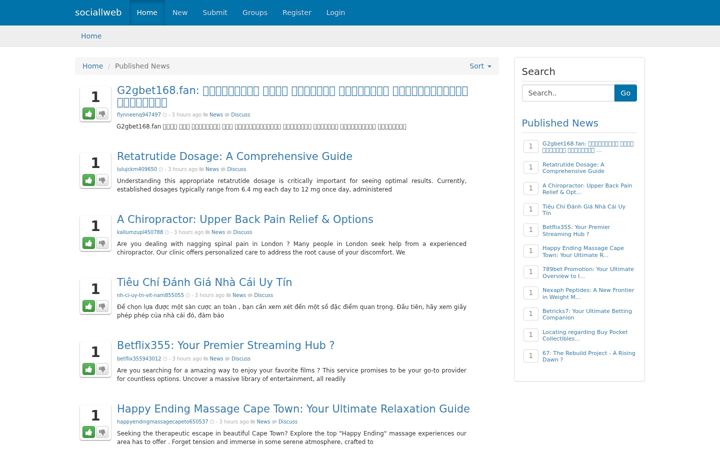Click vote count box beside sidebar 789bet Promotion
Viewport: 720px width, 450px height.
pos(530,272)
